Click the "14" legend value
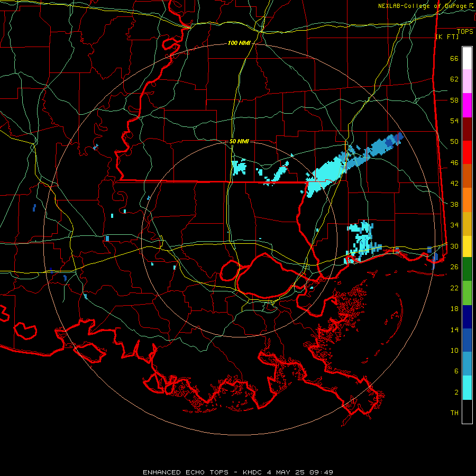 point(454,329)
